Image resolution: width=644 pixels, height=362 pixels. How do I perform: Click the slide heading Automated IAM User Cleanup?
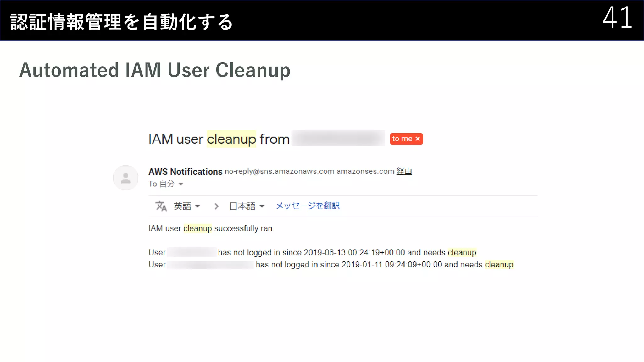[x=155, y=70]
